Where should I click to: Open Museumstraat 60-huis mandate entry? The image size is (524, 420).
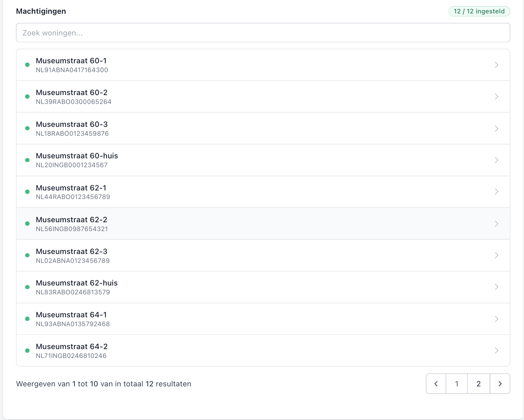[77, 156]
